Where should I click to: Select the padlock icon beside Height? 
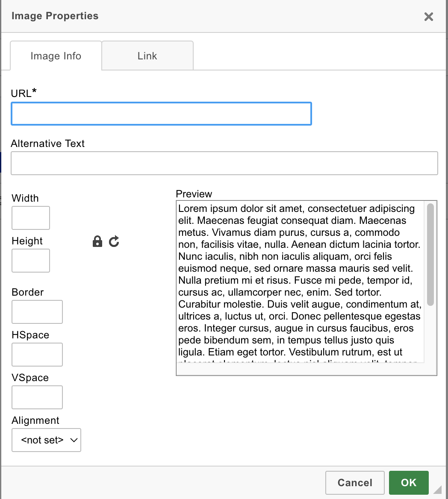click(x=97, y=241)
